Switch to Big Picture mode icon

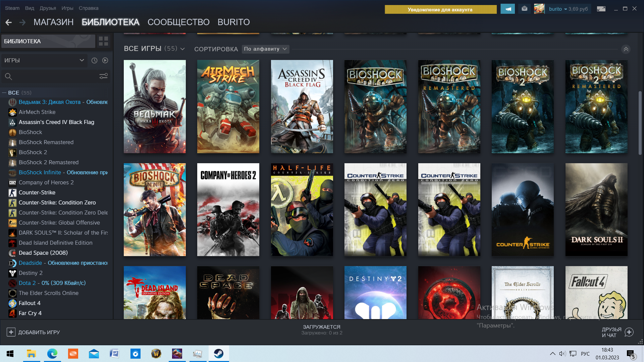coord(601,9)
